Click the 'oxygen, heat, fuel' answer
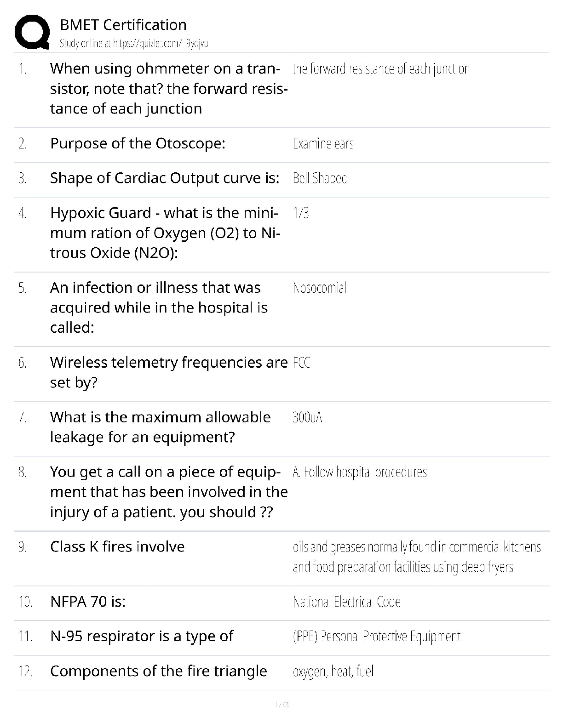The height and width of the screenshot is (728, 563). (x=333, y=671)
